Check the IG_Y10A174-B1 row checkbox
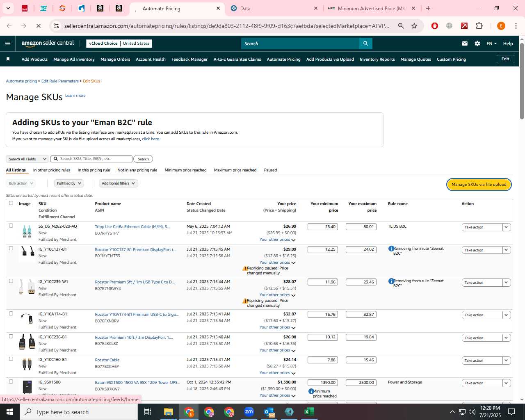 click(11, 313)
